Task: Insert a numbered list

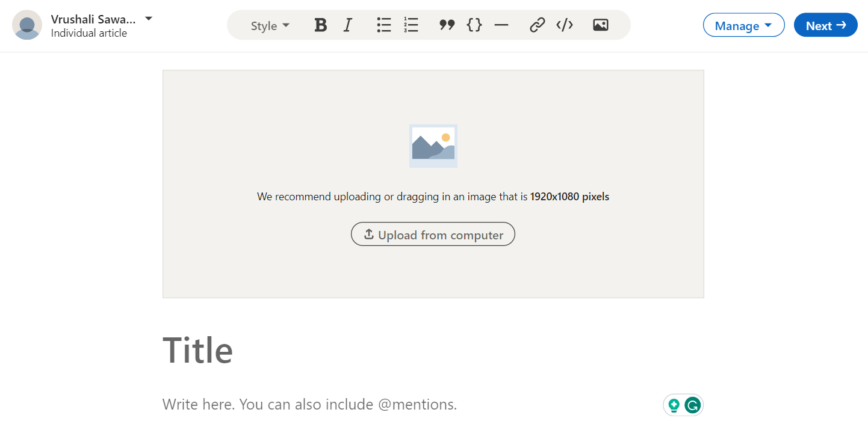Action: click(411, 25)
